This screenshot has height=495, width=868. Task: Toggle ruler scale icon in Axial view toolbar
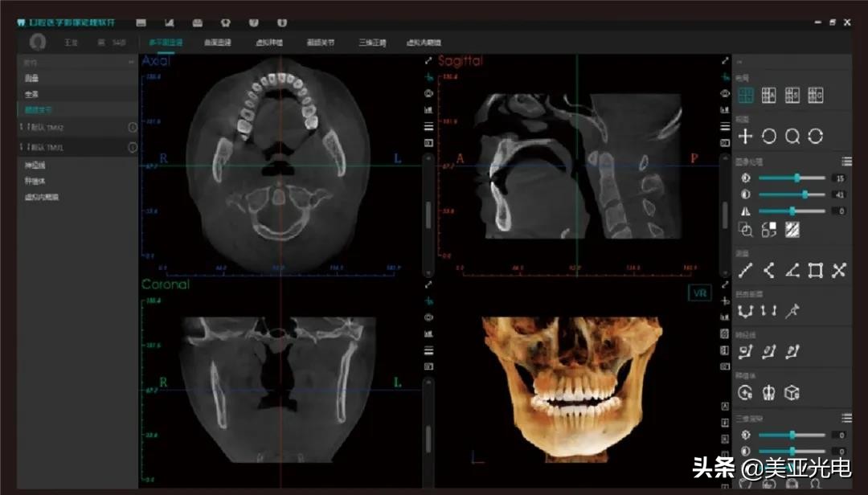coord(428,110)
